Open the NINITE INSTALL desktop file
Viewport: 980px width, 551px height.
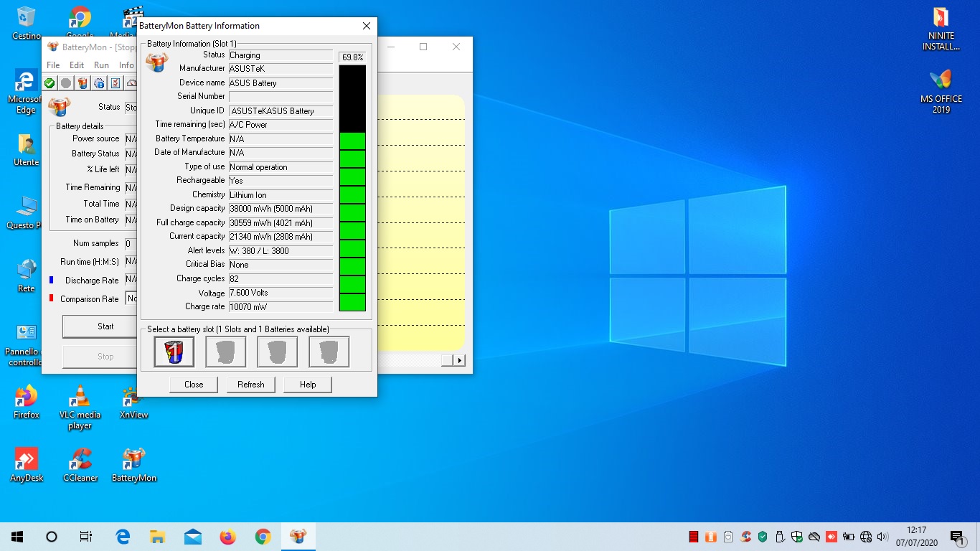pyautogui.click(x=941, y=29)
